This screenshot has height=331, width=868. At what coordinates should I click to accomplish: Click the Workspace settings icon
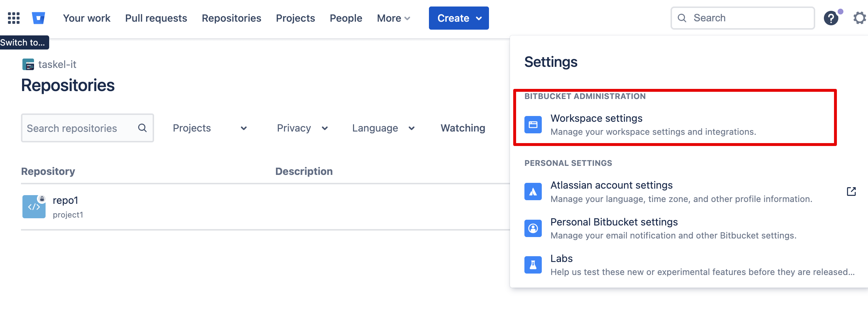point(533,125)
